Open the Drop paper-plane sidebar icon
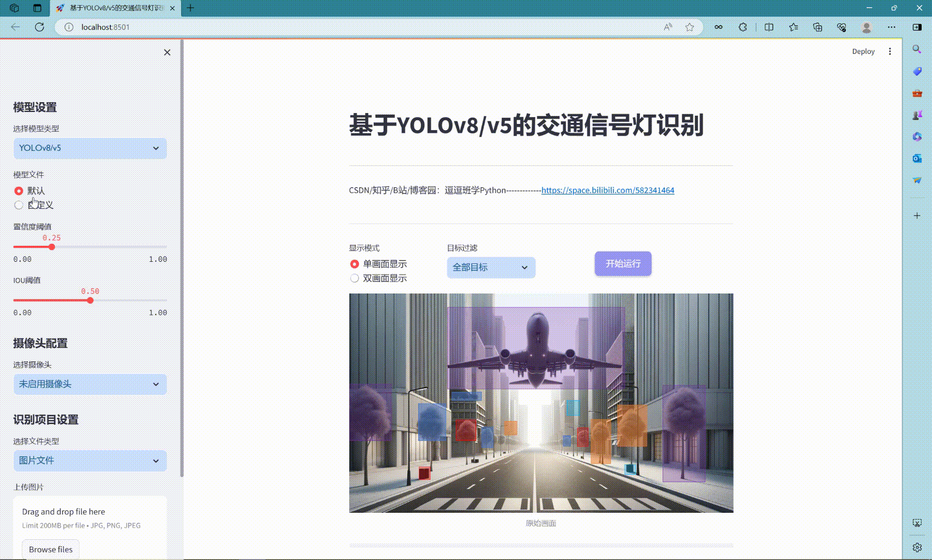Image resolution: width=932 pixels, height=560 pixels. click(x=916, y=180)
